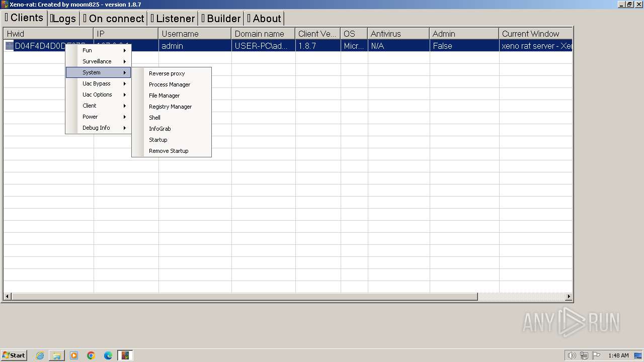Open File Explorer from taskbar
The width and height of the screenshot is (644, 362).
(57, 355)
